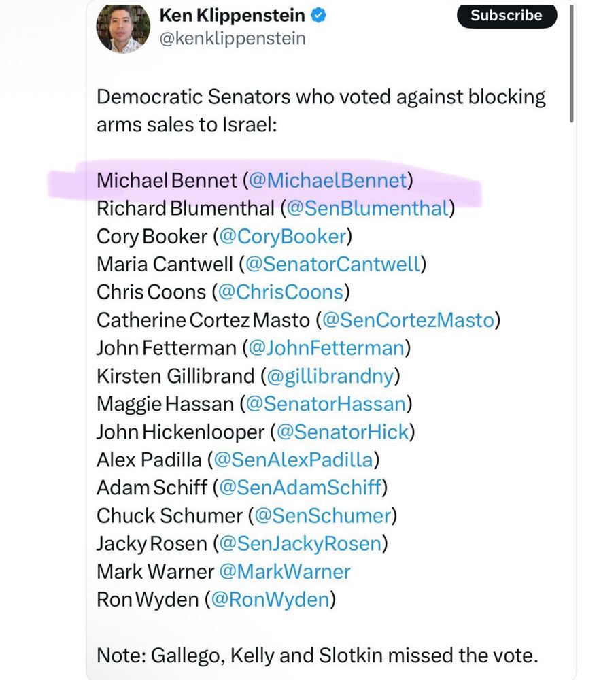
Task: Open the @SenatorHassan mention
Action: coord(326,404)
